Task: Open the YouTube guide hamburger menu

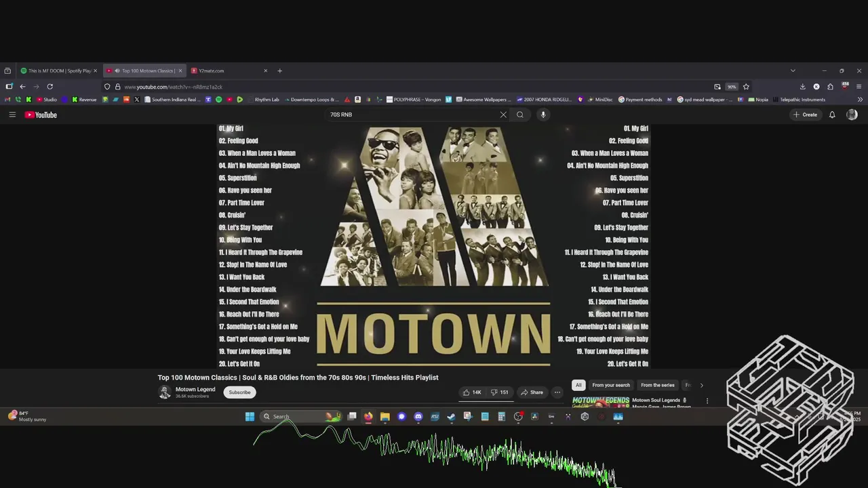Action: click(x=12, y=115)
